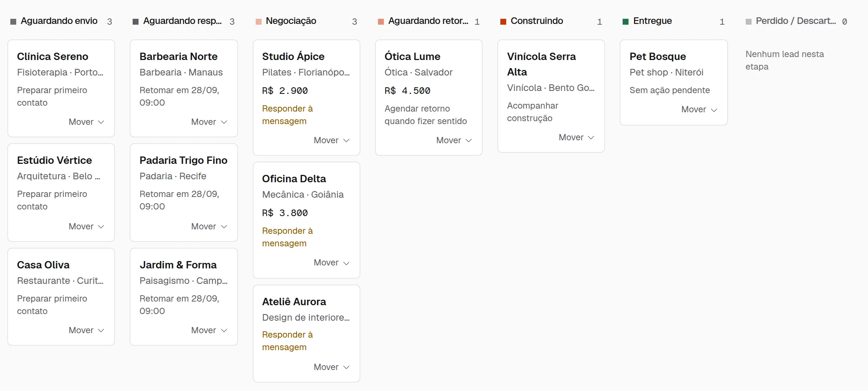Expand Mover menu for Jardim & Forma
This screenshot has height=391, width=868.
209,330
